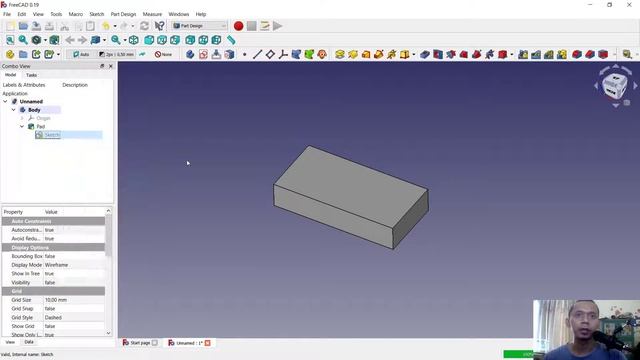Collapse the Unnamed document tree node
The width and height of the screenshot is (640, 360).
(x=5, y=101)
